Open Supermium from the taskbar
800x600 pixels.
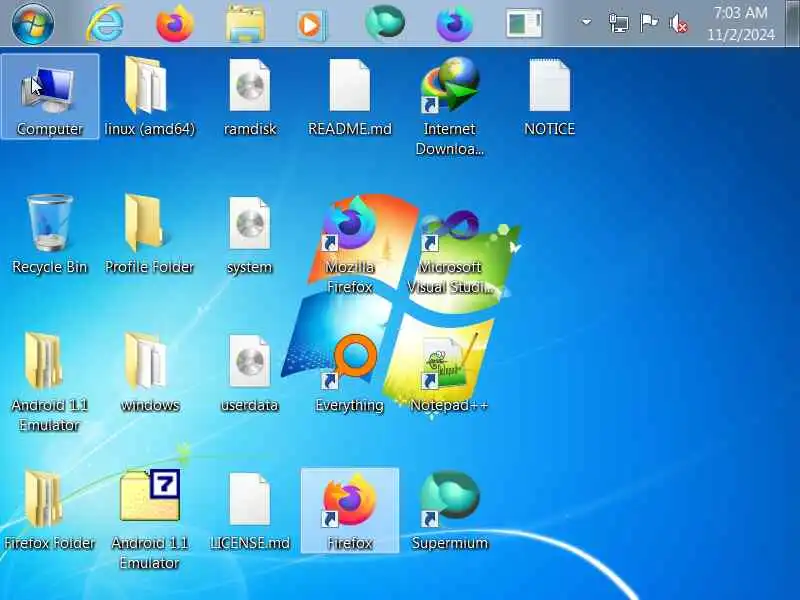[385, 23]
